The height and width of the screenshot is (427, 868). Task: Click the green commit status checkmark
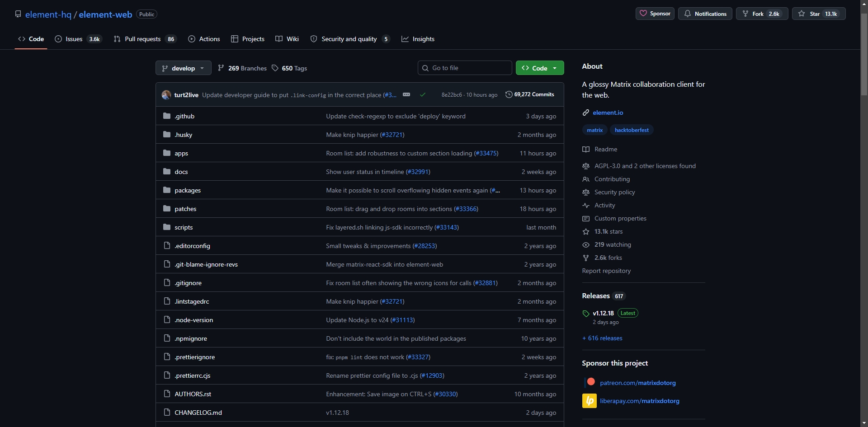click(423, 95)
